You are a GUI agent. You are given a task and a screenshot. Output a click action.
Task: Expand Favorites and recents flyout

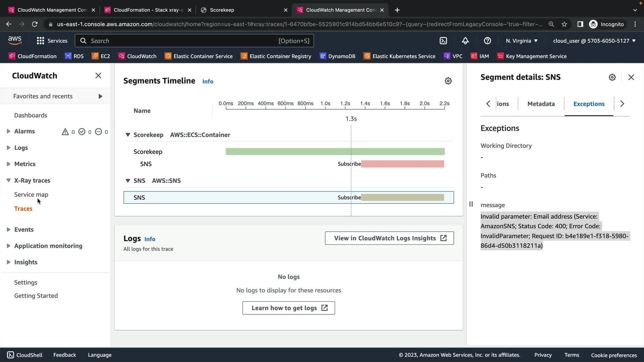[x=100, y=96]
